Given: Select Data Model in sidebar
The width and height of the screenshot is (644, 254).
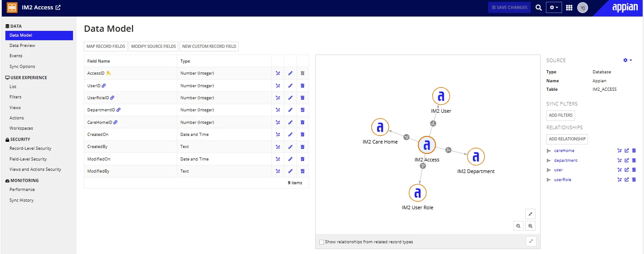Looking at the screenshot, I should [39, 35].
